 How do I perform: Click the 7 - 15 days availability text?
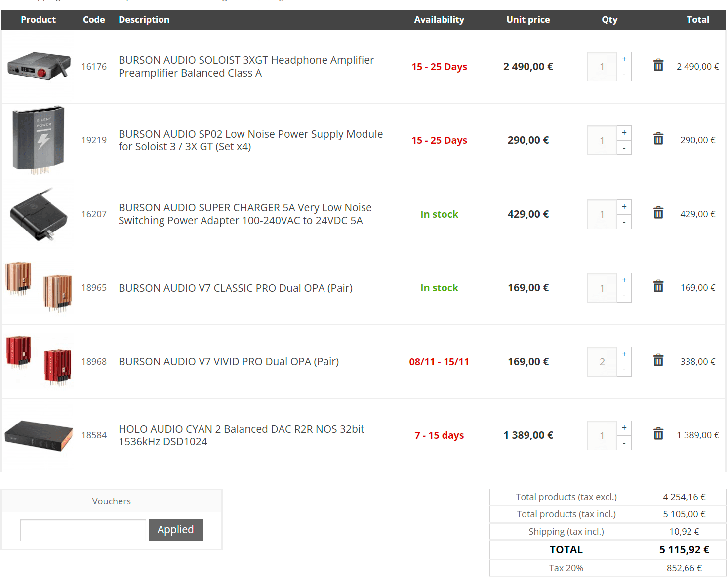click(x=439, y=435)
